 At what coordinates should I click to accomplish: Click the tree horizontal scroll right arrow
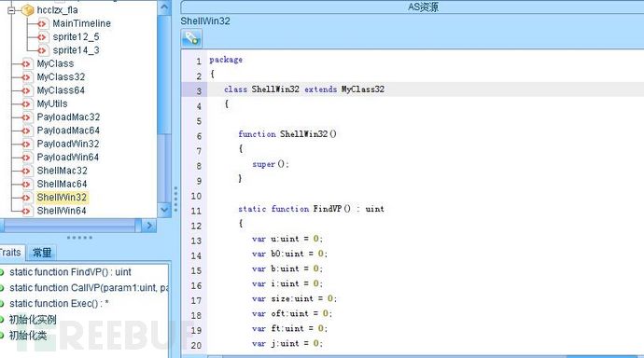[x=149, y=226]
